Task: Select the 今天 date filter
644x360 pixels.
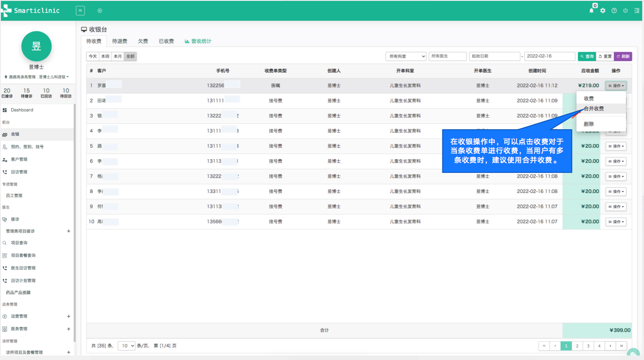Action: [93, 57]
